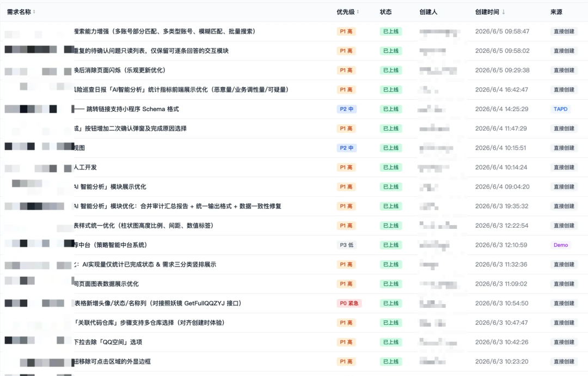Select timestamp 2026/6/4 14:25:29
This screenshot has height=376, width=588.
tap(502, 109)
